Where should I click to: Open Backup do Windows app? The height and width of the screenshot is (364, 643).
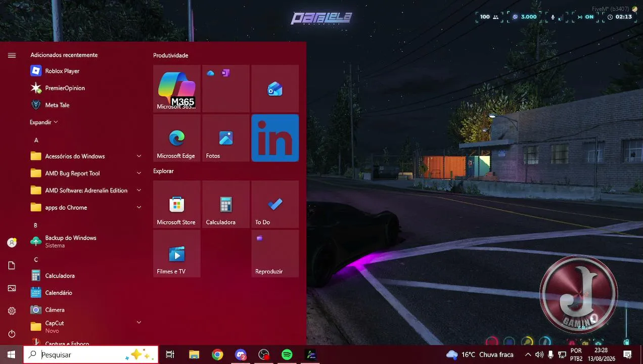(86, 242)
